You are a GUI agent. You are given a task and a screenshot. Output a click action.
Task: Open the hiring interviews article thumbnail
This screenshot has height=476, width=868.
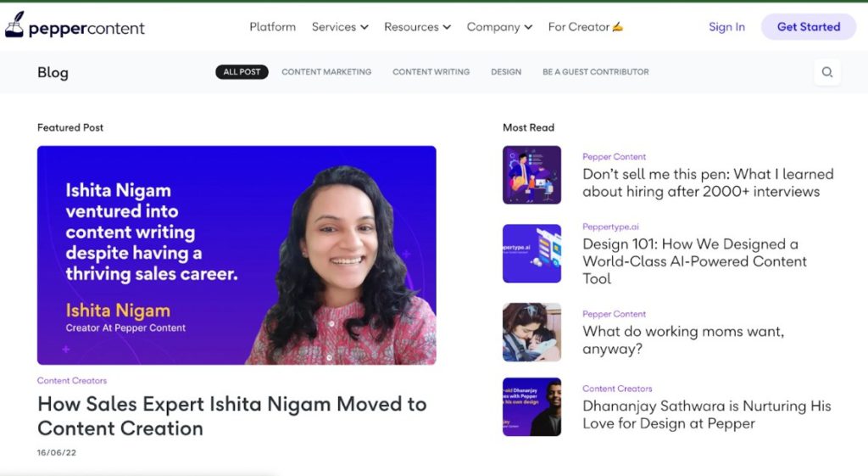[531, 175]
